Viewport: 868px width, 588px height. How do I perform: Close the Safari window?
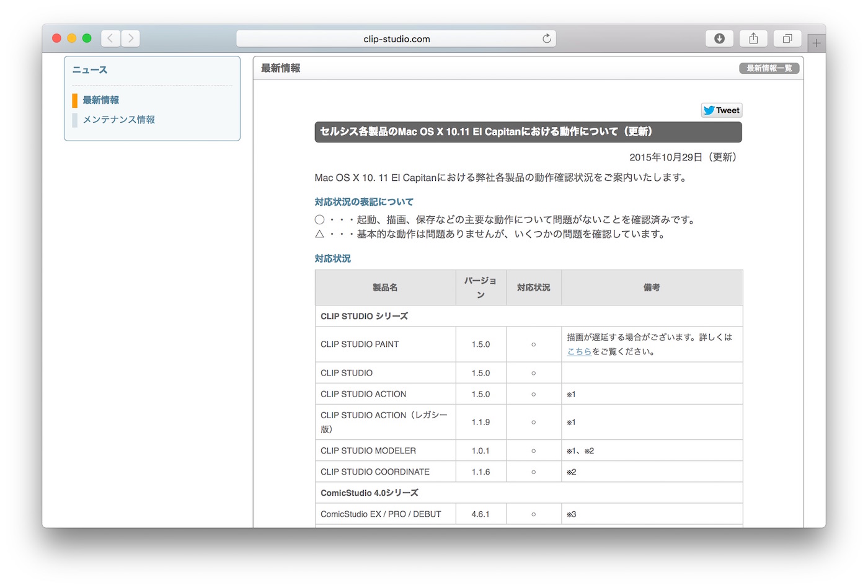(56, 38)
